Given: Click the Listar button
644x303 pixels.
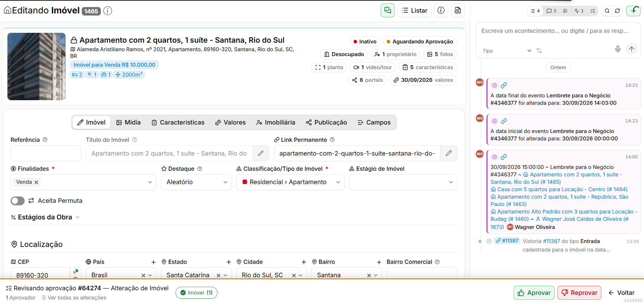Looking at the screenshot, I should (x=415, y=10).
